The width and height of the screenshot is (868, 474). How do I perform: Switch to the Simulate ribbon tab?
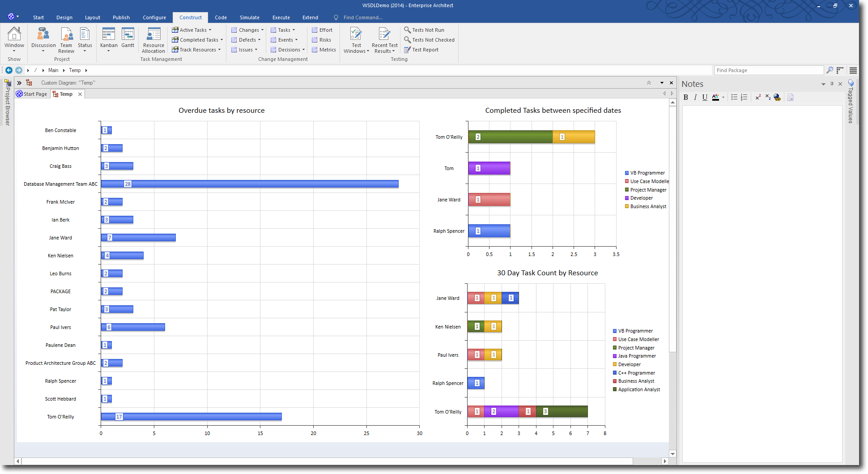[x=249, y=17]
